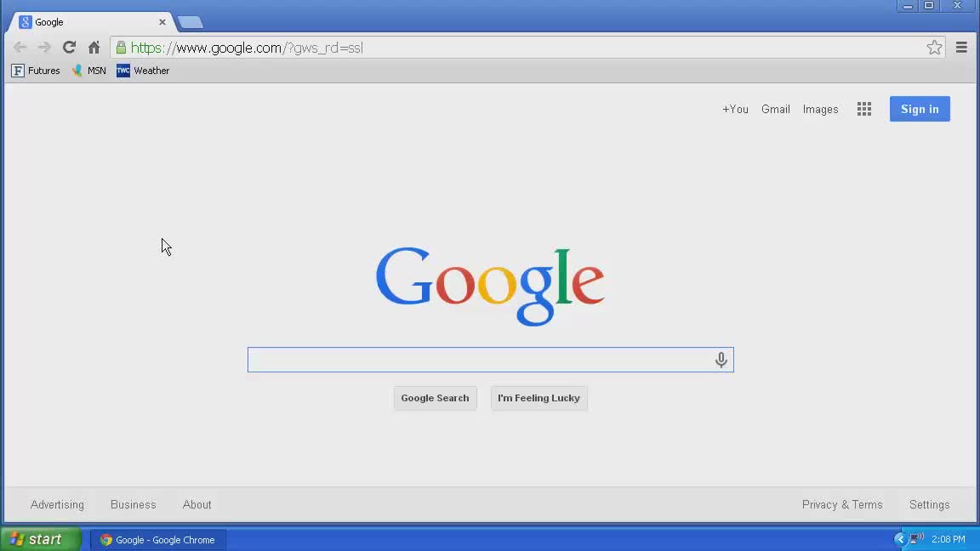Click the address bar URL
Viewport: 980px width, 551px height.
click(x=247, y=48)
